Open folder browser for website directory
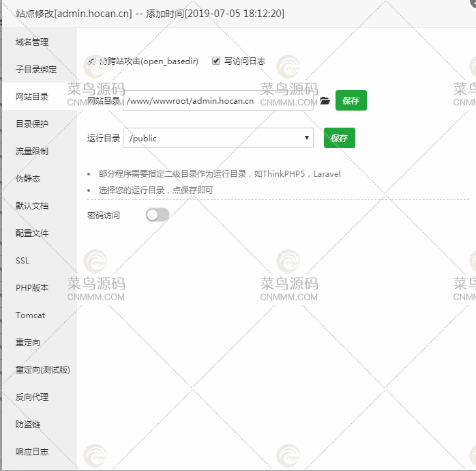476x471 pixels. coord(325,100)
